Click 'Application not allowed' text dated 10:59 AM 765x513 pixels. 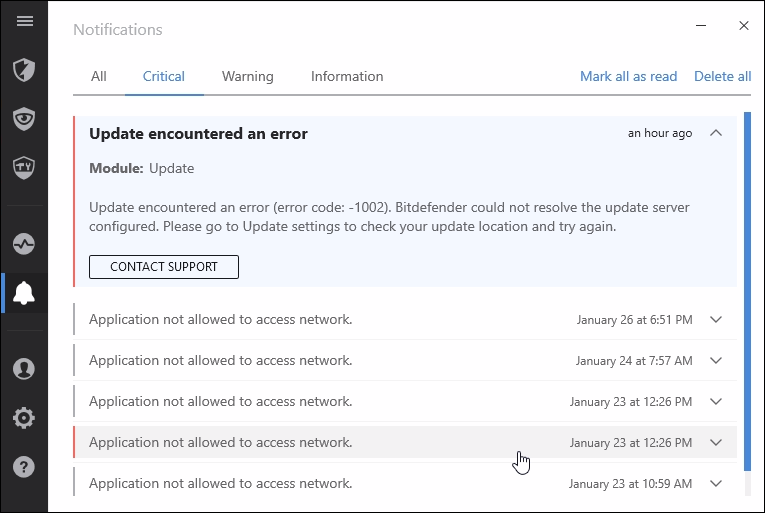(221, 483)
